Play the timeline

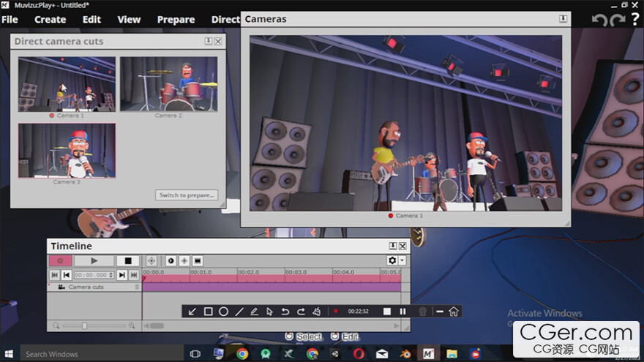pyautogui.click(x=94, y=260)
